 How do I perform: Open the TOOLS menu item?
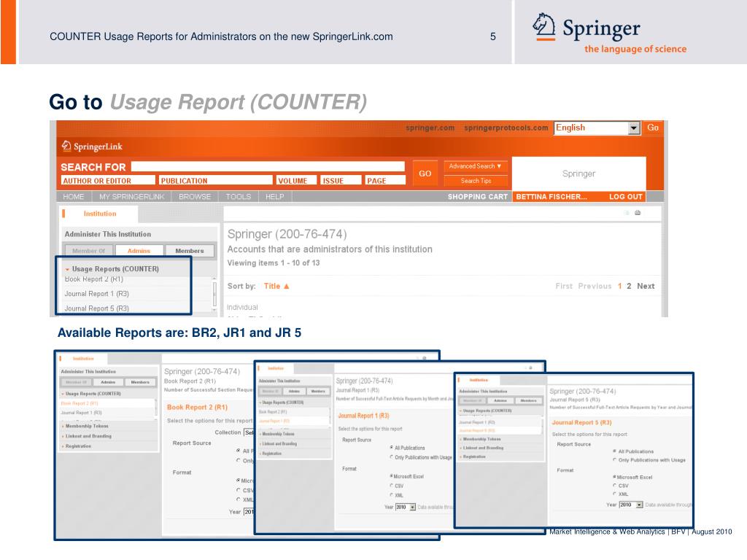(x=239, y=197)
